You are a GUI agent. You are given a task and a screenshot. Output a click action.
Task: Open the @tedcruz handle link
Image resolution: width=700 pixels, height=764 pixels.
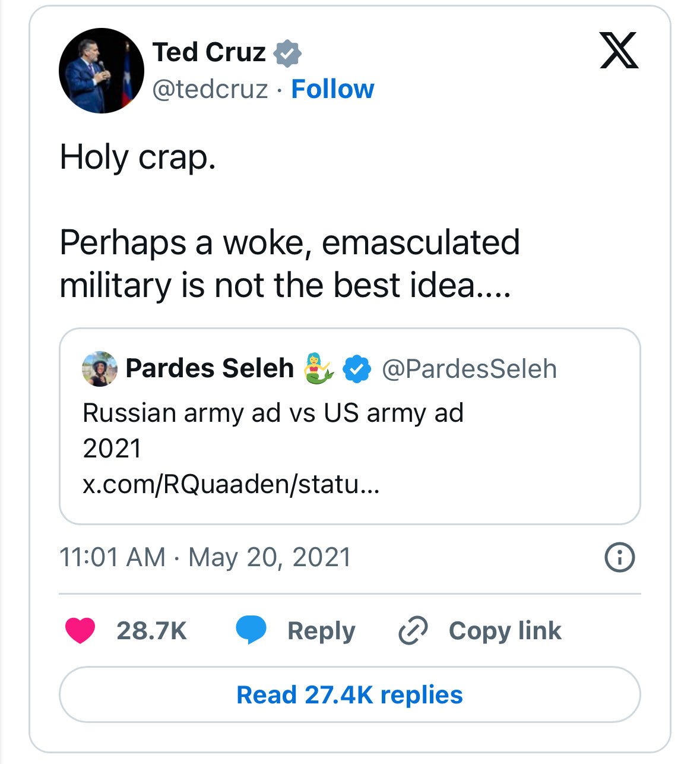(x=210, y=89)
